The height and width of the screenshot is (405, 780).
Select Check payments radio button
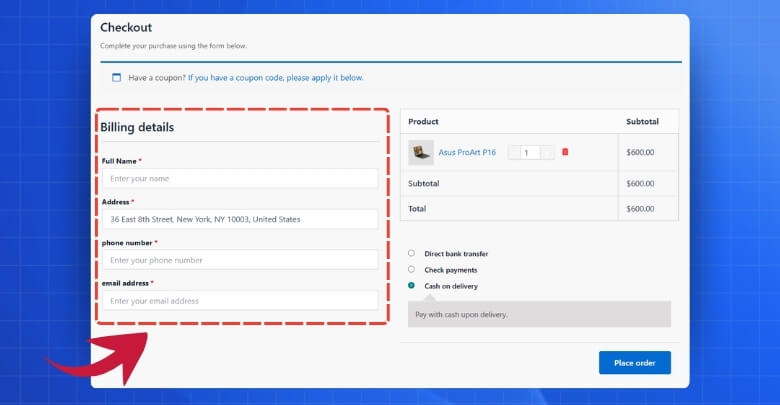point(411,269)
